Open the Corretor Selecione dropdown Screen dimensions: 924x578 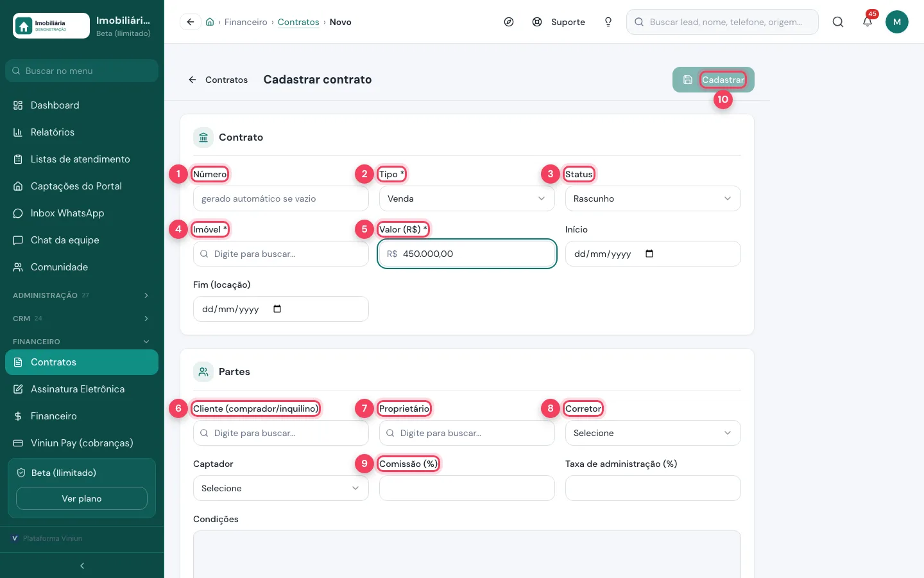tap(653, 433)
